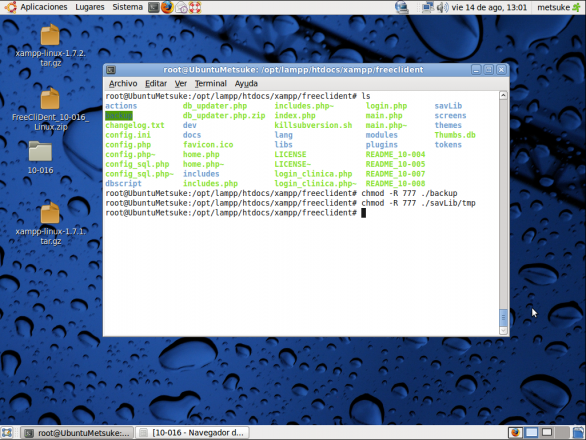Select the 10-016 folder on the desktop
Screen dimensions: 586x440
[40, 157]
